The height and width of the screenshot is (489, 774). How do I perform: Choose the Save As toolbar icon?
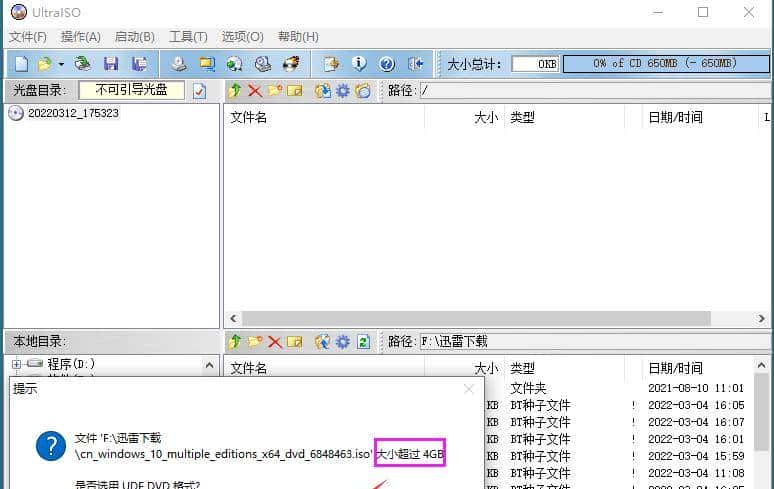click(140, 64)
